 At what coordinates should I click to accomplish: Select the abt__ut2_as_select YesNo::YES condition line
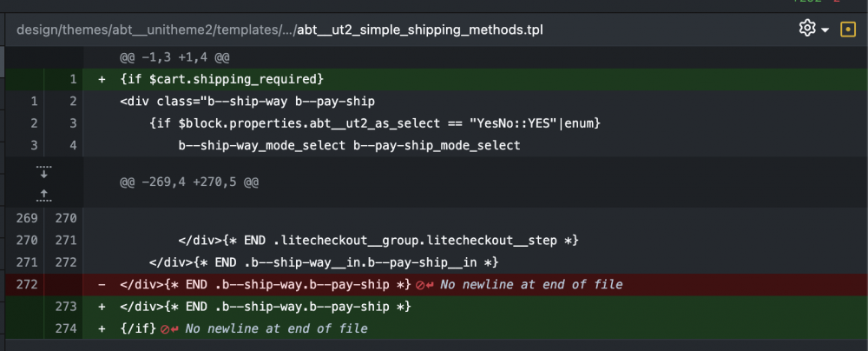pos(375,123)
